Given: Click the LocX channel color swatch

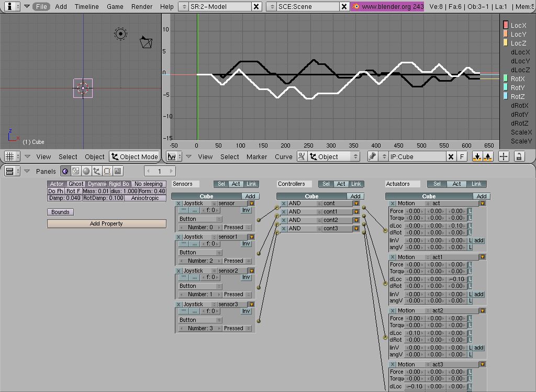Looking at the screenshot, I should pyautogui.click(x=506, y=25).
